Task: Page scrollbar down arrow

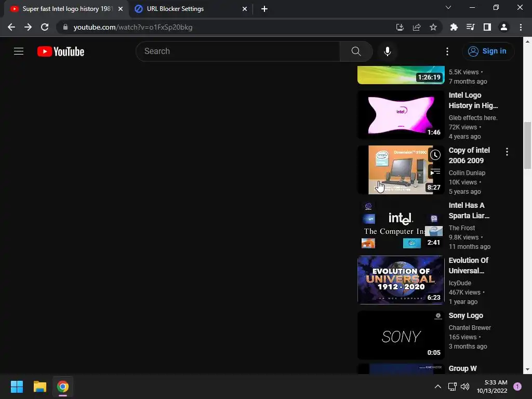Action: [x=527, y=369]
